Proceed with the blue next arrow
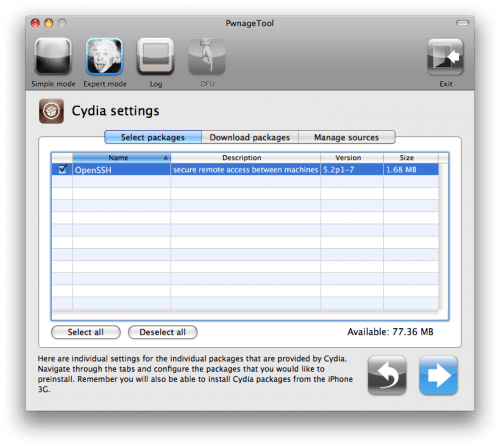The height and width of the screenshot is (446, 500). (x=438, y=375)
